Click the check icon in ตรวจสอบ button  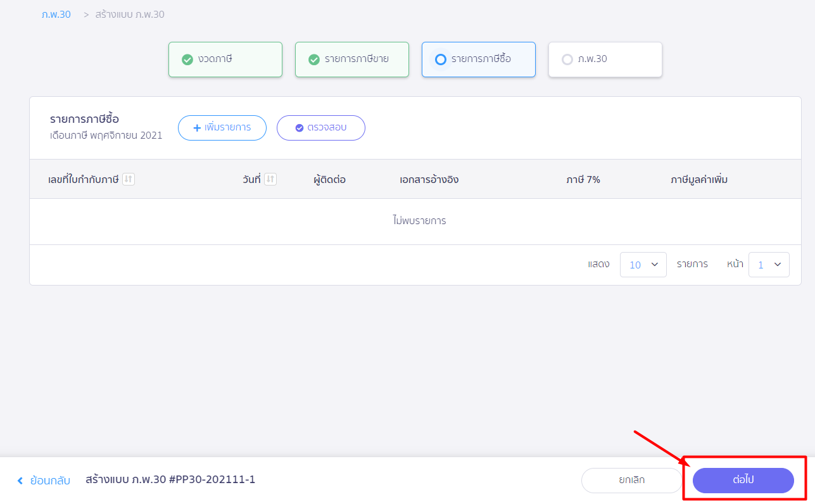(300, 128)
